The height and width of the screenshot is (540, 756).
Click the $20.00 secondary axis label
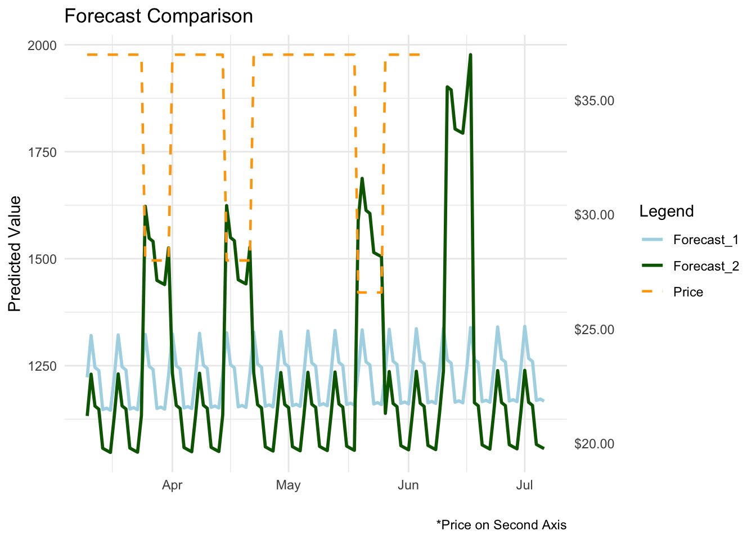coord(594,444)
